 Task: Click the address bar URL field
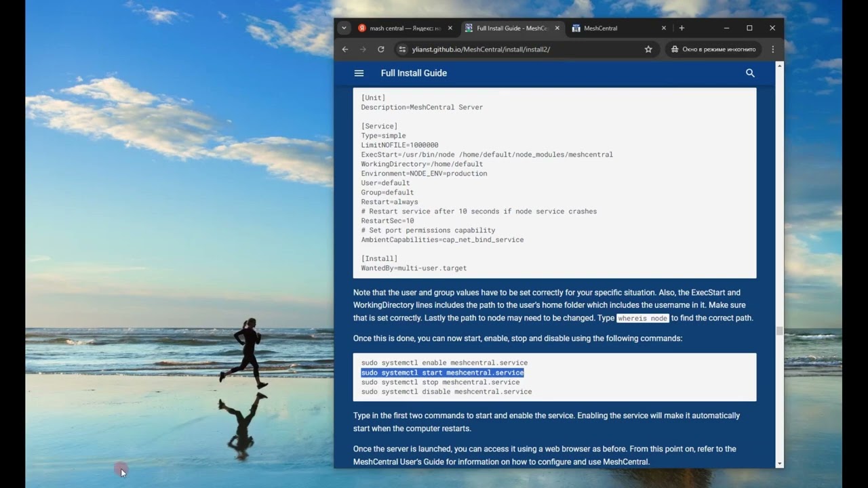[526, 49]
